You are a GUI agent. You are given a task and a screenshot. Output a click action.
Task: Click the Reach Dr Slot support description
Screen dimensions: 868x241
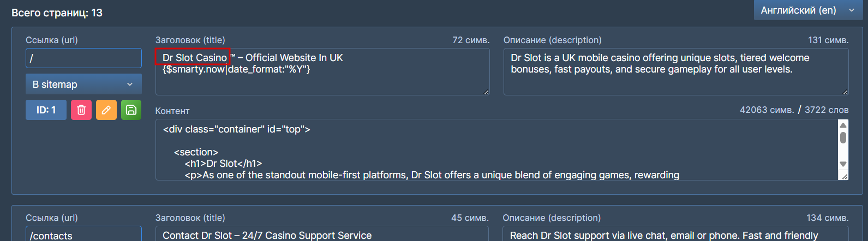point(675,235)
